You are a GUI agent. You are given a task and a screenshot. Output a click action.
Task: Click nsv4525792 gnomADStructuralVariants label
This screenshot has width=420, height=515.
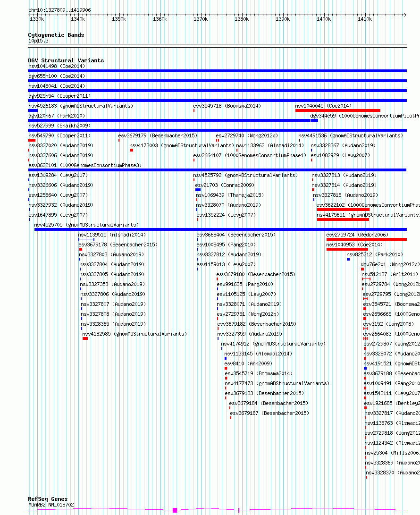point(245,175)
